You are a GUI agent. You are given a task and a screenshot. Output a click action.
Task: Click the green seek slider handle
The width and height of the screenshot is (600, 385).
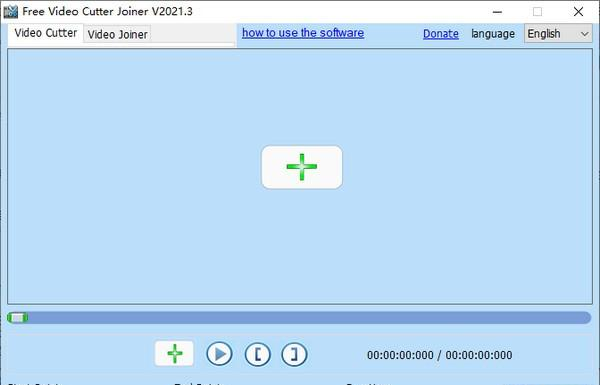pyautogui.click(x=18, y=318)
